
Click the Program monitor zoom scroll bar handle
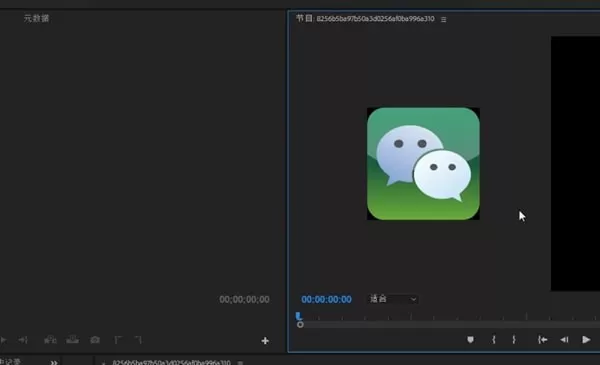pos(300,324)
